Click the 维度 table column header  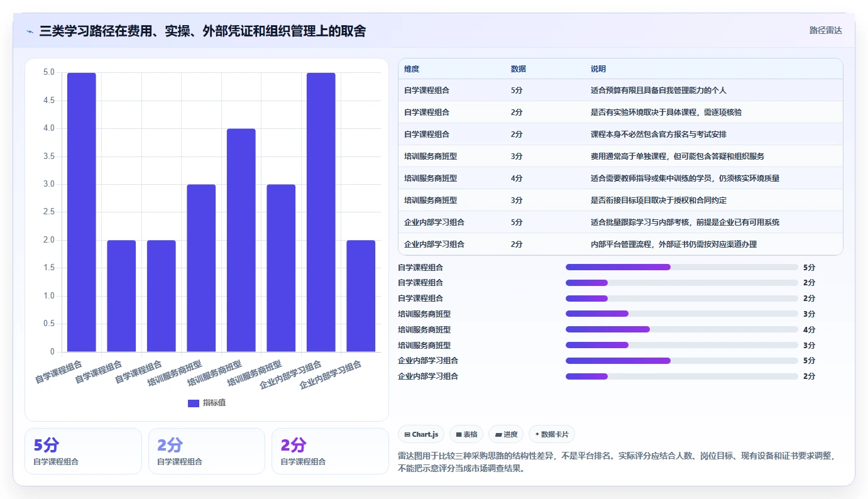[x=412, y=69]
